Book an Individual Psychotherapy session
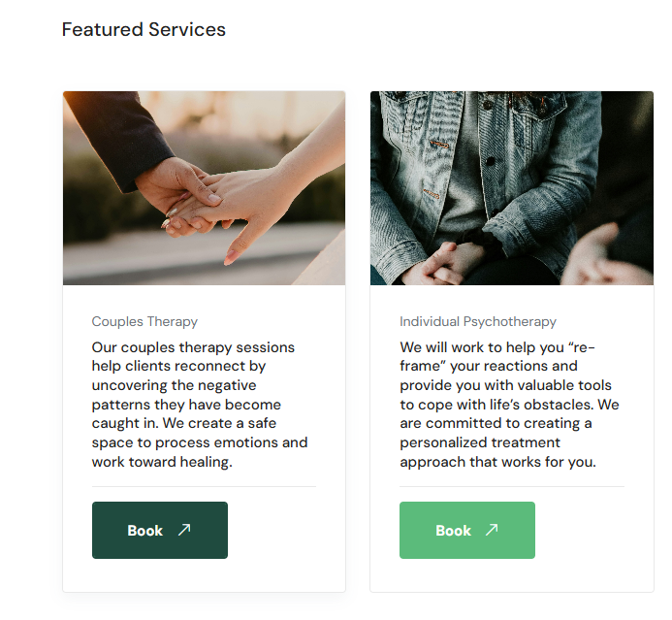Screen dimensions: 672x620 coord(466,530)
